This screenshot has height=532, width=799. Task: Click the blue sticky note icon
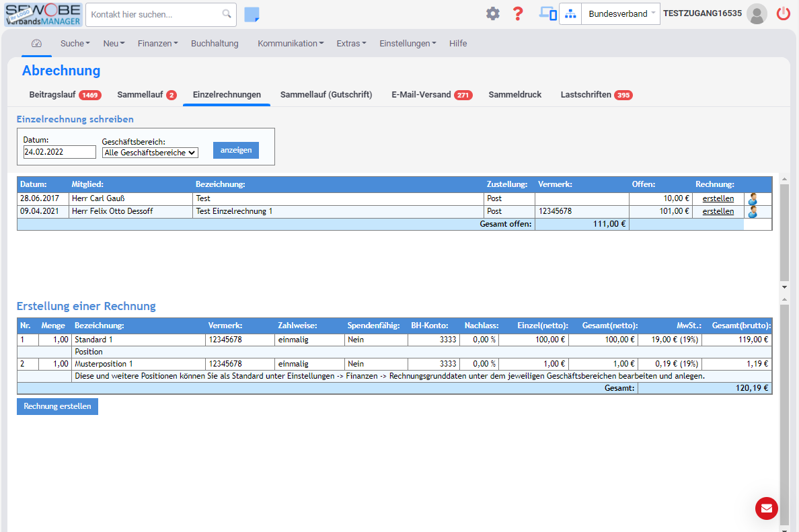coord(252,15)
